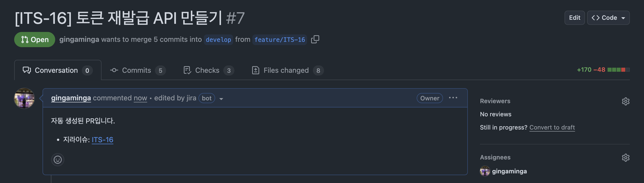Viewport: 644px width, 183px height.
Task: Open gingaminga's profile from comment header
Action: (x=71, y=98)
